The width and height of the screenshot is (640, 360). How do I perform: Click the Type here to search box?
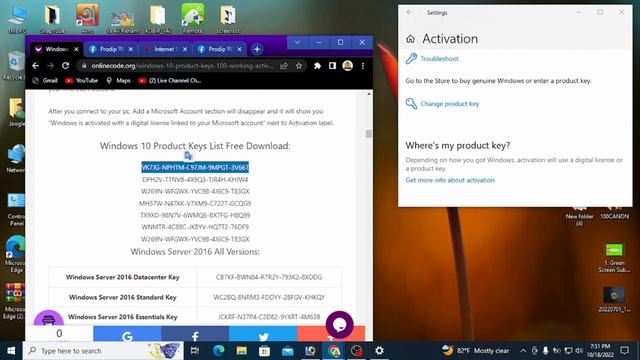(103, 351)
